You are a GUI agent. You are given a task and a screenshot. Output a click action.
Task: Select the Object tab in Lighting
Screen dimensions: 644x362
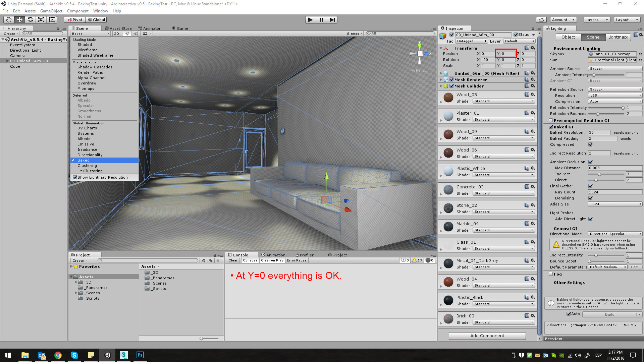coord(568,37)
